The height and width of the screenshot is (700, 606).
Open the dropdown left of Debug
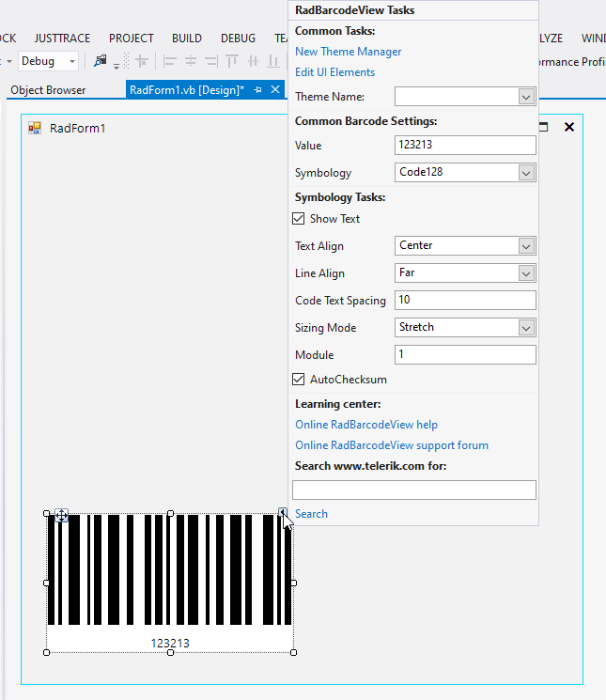click(x=8, y=61)
